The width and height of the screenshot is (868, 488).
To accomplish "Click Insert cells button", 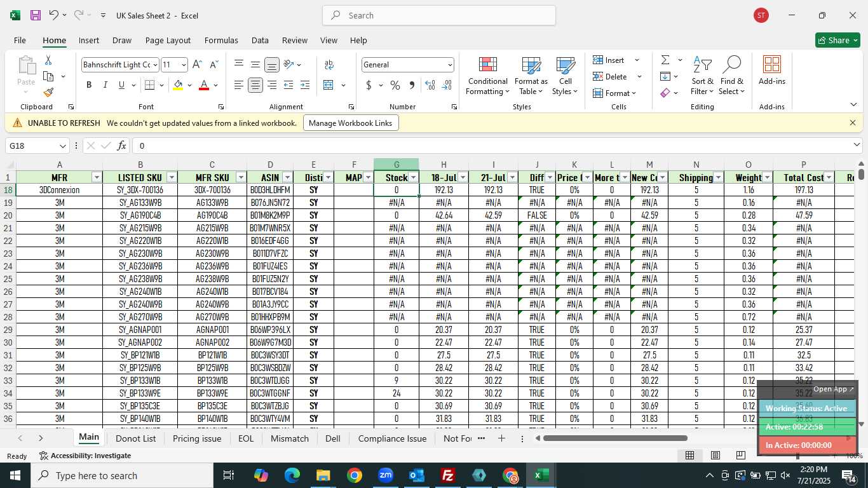I will pos(609,60).
